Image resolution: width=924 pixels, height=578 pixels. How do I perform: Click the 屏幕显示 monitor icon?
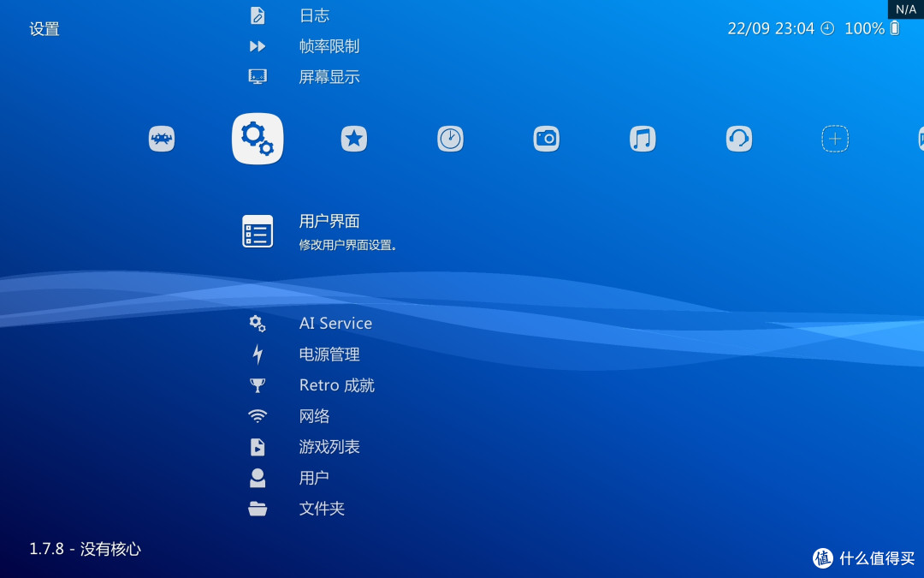point(258,77)
